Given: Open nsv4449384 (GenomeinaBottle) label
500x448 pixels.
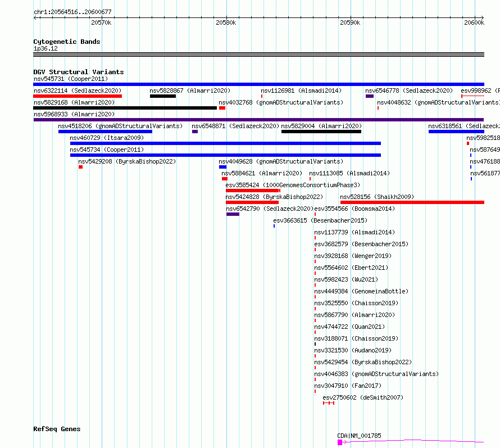Looking at the screenshot, I should tap(361, 291).
